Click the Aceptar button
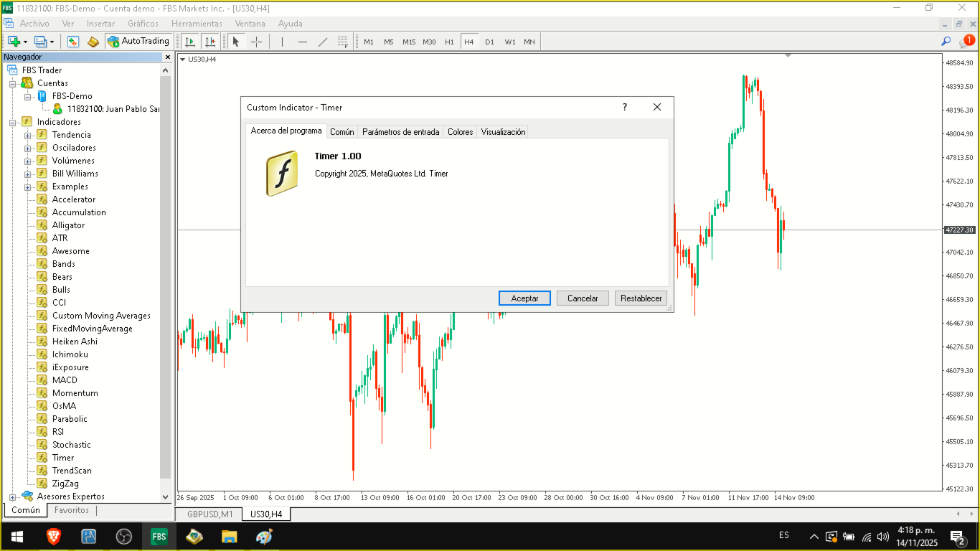 click(x=524, y=298)
